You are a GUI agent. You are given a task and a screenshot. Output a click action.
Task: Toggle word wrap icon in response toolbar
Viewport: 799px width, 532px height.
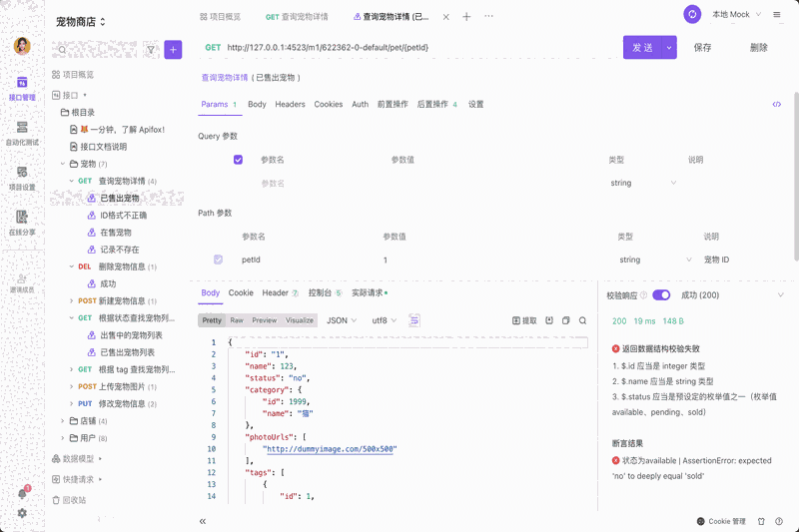pos(414,320)
